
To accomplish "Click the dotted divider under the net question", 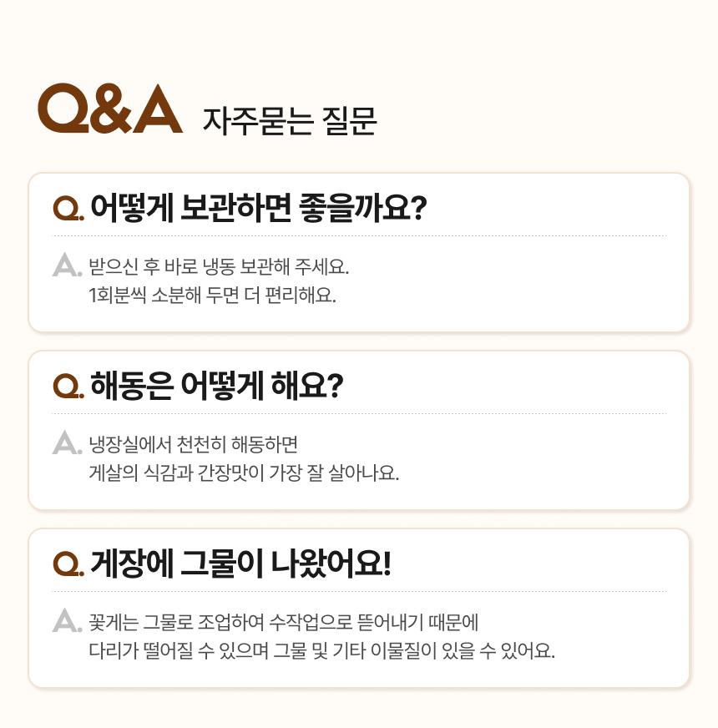I will [359, 592].
